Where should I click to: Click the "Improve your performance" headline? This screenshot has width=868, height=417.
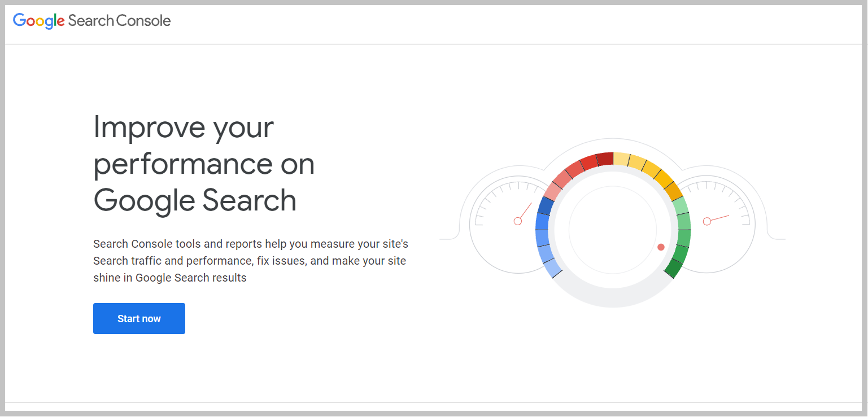point(204,164)
